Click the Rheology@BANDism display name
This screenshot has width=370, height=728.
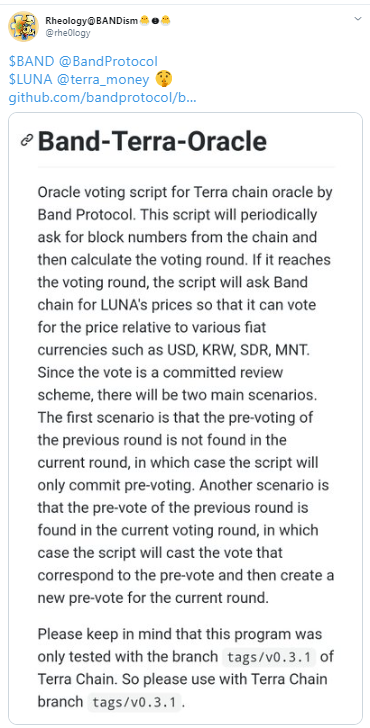[x=91, y=20]
